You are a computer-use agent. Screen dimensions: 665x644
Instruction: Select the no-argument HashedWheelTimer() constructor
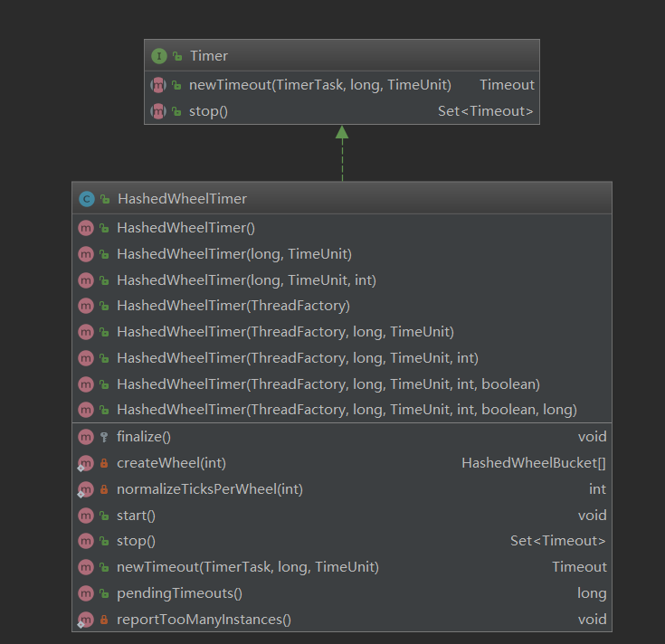tap(185, 228)
